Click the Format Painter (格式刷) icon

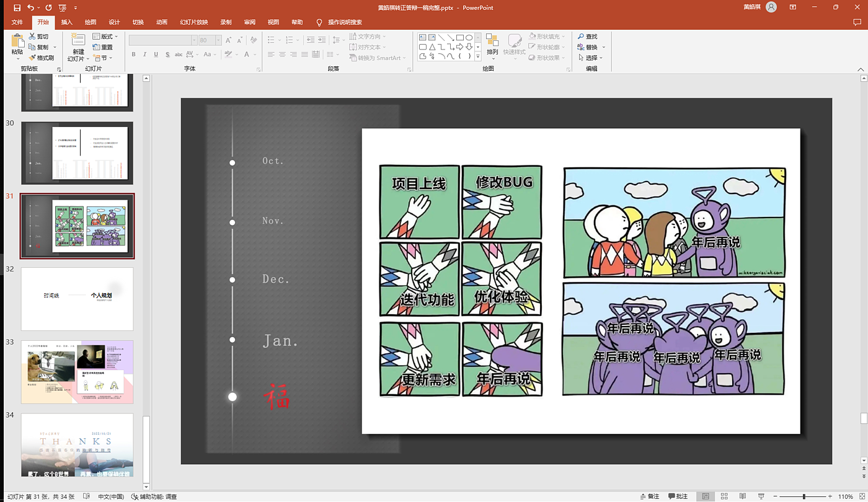32,58
